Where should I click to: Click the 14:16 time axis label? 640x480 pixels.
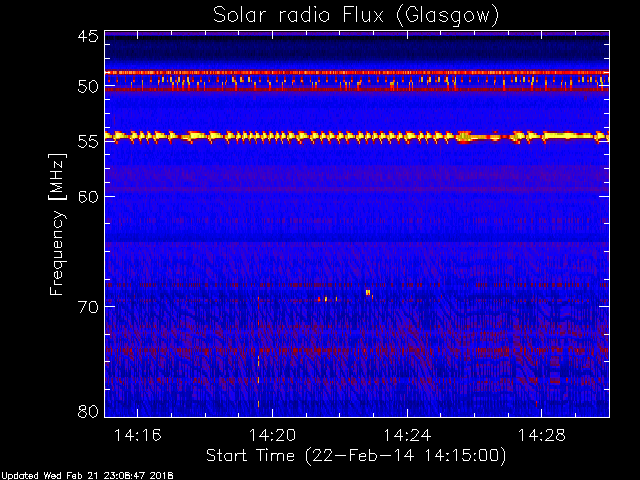(x=138, y=436)
